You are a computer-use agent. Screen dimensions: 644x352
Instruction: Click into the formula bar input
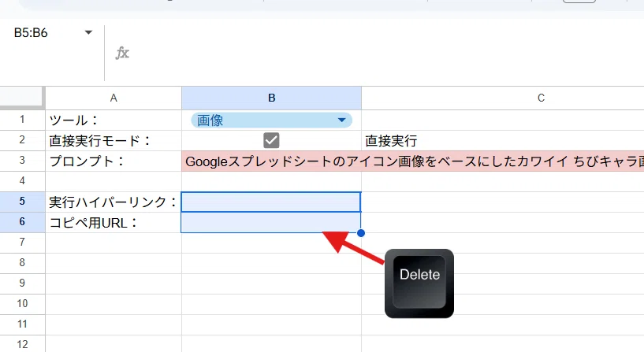pyautogui.click(x=386, y=53)
